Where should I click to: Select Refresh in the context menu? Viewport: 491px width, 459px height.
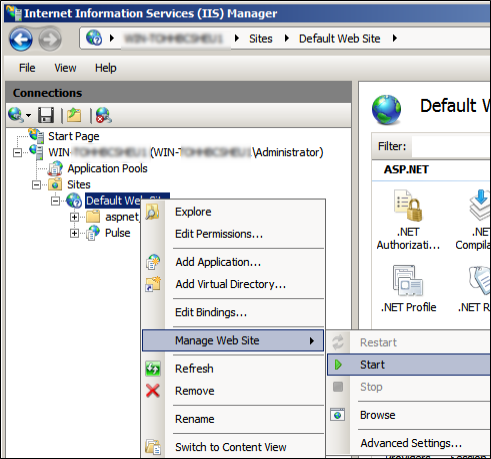233,369
